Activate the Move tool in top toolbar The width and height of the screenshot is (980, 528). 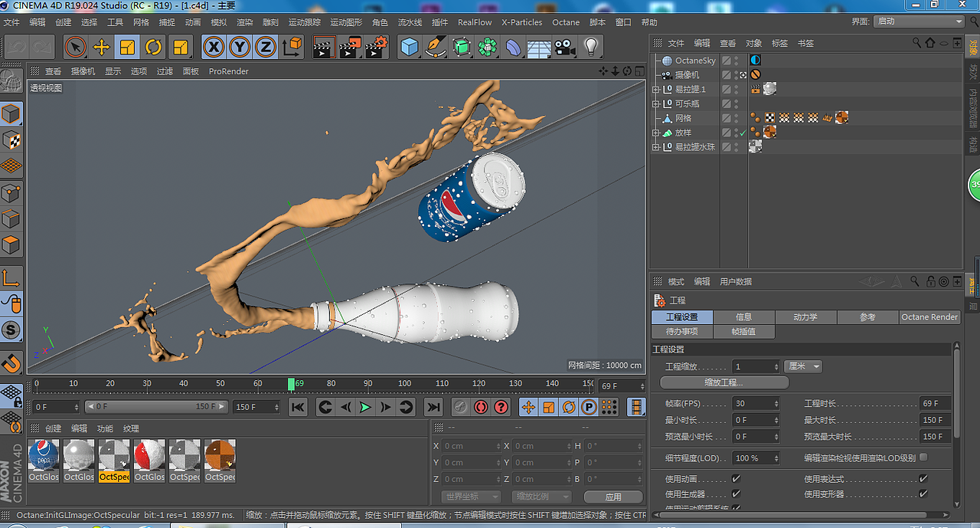[x=101, y=48]
